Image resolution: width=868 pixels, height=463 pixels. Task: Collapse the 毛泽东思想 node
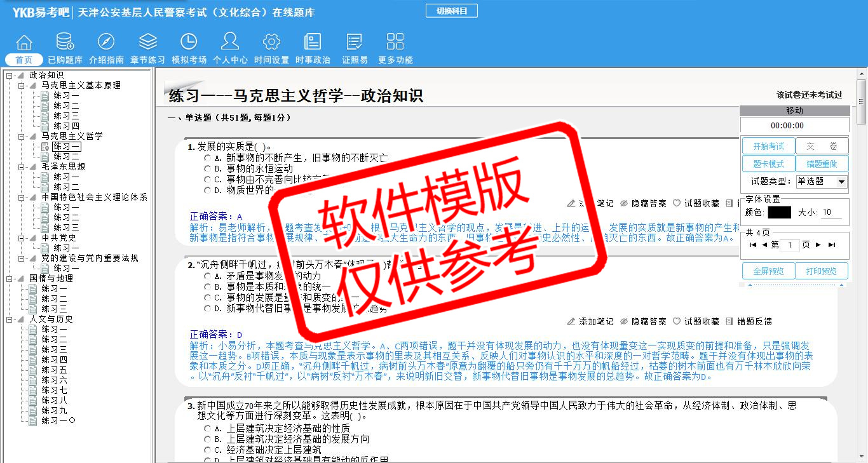point(21,166)
